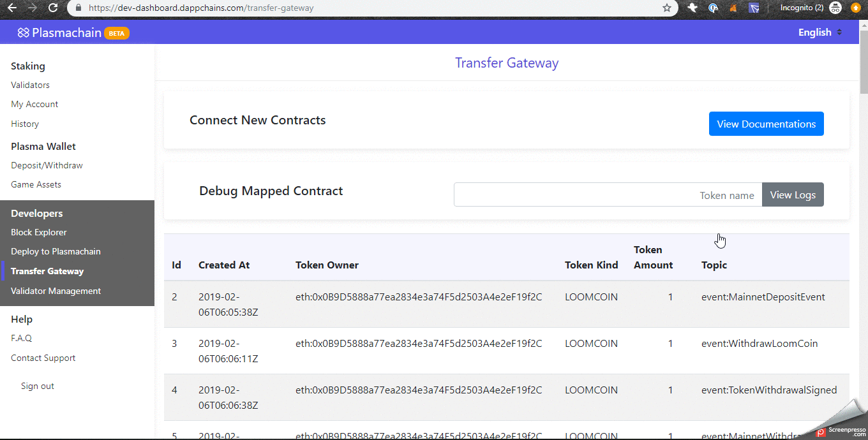Image resolution: width=868 pixels, height=440 pixels.
Task: Sign out of the dashboard
Action: coord(37,386)
